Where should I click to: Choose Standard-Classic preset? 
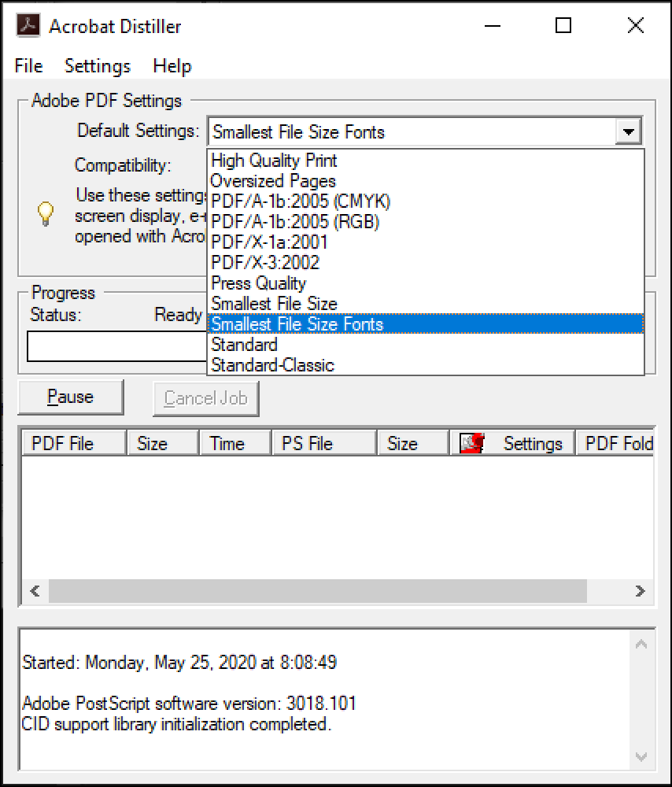click(426, 365)
